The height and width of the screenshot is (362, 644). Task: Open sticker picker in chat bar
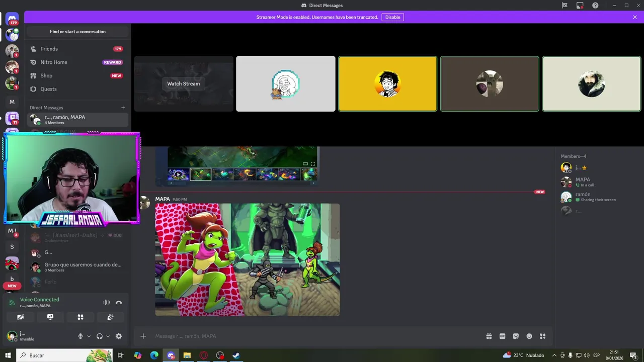[x=516, y=336]
